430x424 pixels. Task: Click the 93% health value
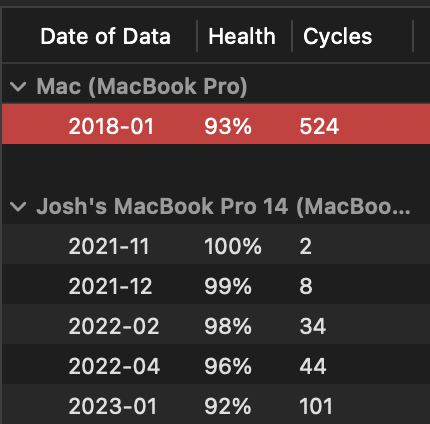(228, 127)
